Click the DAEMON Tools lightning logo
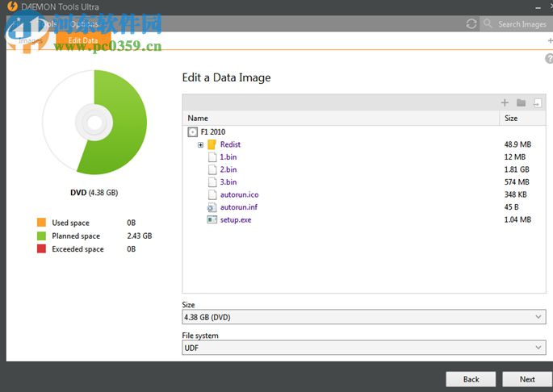This screenshot has height=392, width=553. 12,6
